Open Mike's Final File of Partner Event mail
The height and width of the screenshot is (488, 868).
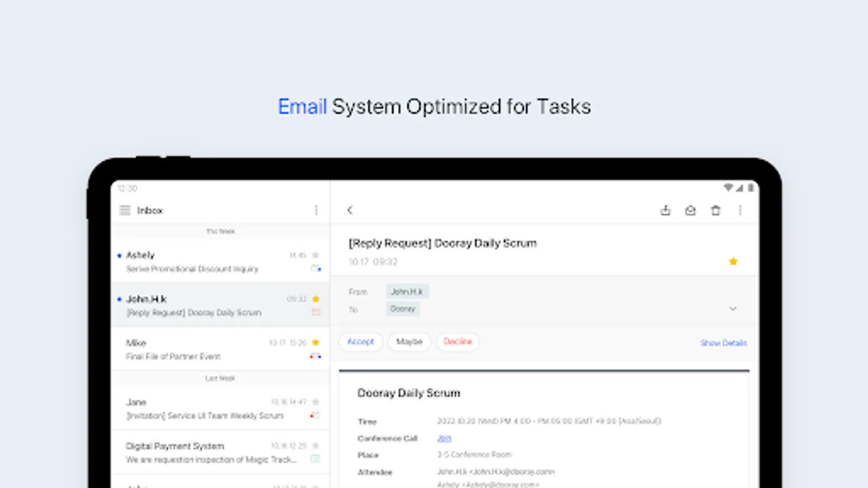tap(220, 349)
